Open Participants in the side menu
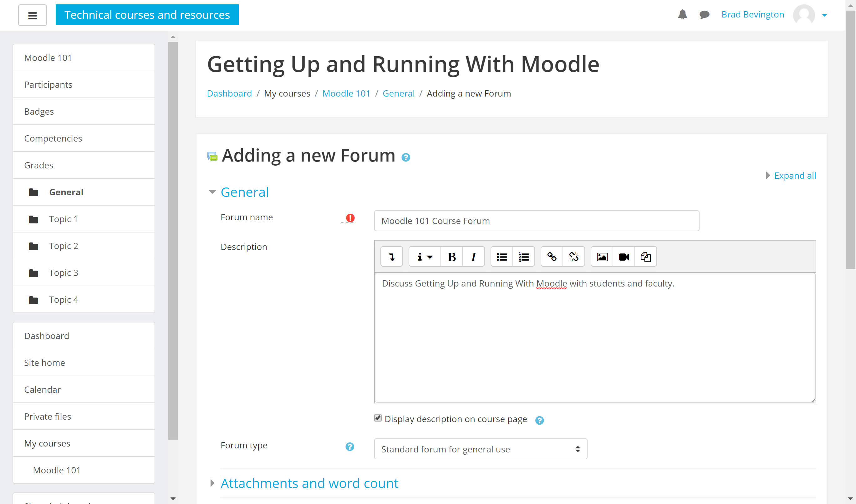The width and height of the screenshot is (856, 504). (x=48, y=85)
